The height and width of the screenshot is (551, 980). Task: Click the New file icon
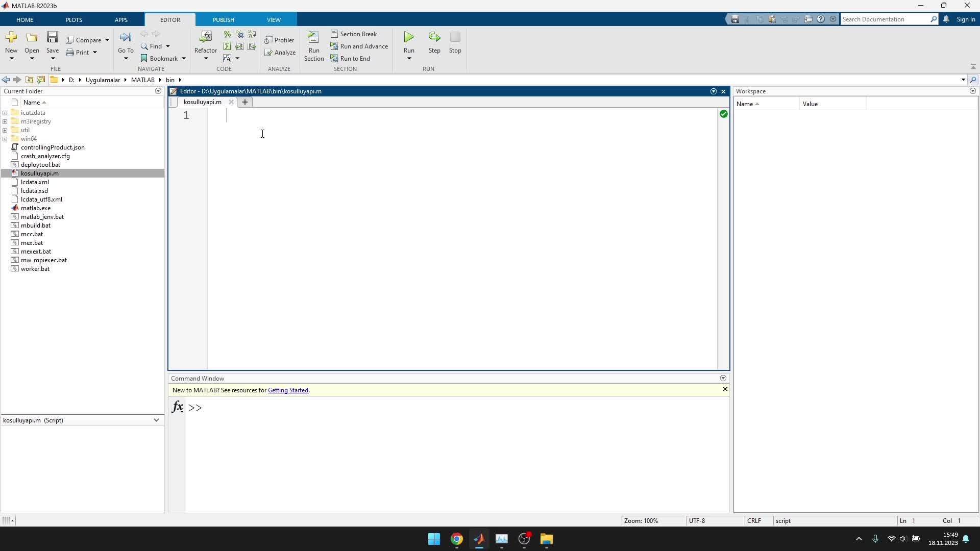(11, 37)
